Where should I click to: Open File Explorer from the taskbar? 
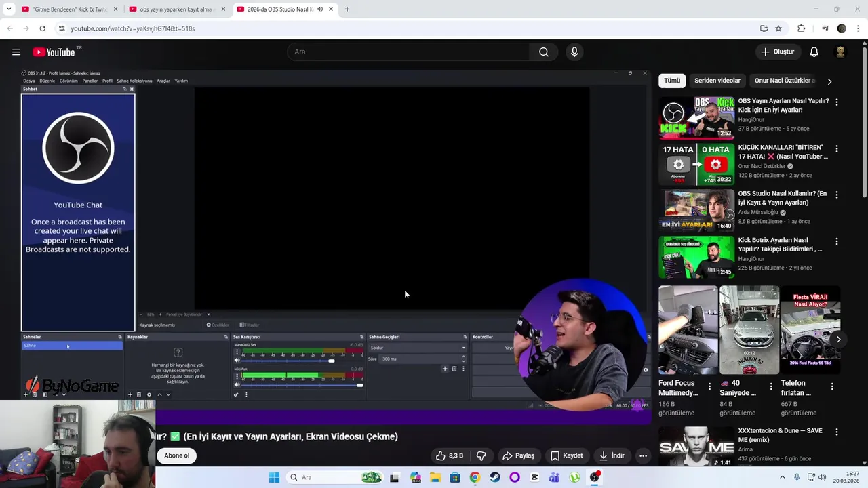click(435, 477)
